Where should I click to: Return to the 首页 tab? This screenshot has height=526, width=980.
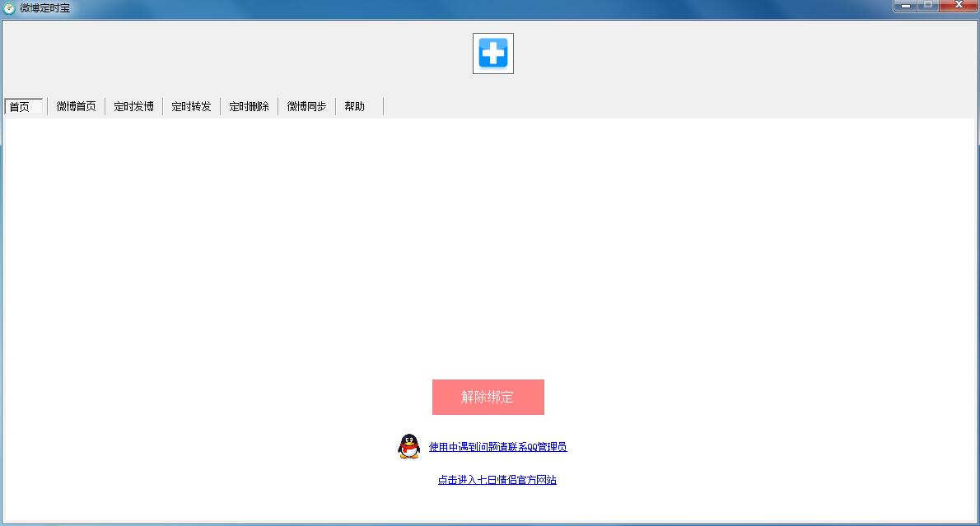pos(22,105)
